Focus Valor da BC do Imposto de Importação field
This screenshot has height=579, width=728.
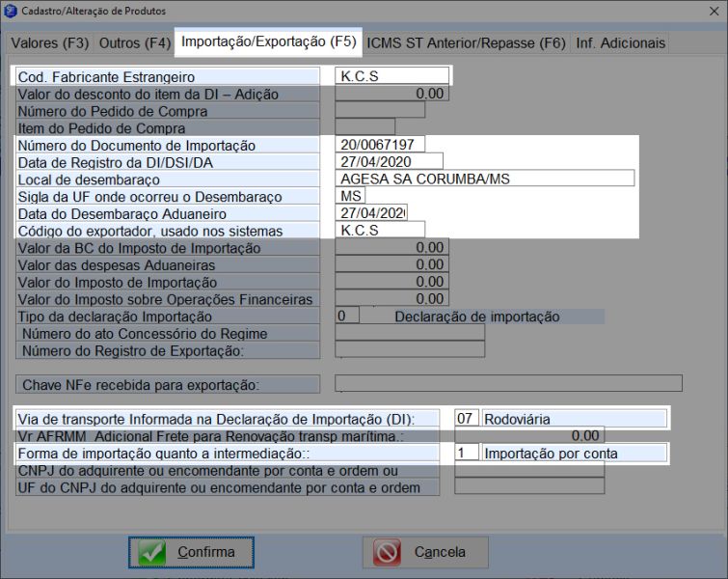coord(391,247)
